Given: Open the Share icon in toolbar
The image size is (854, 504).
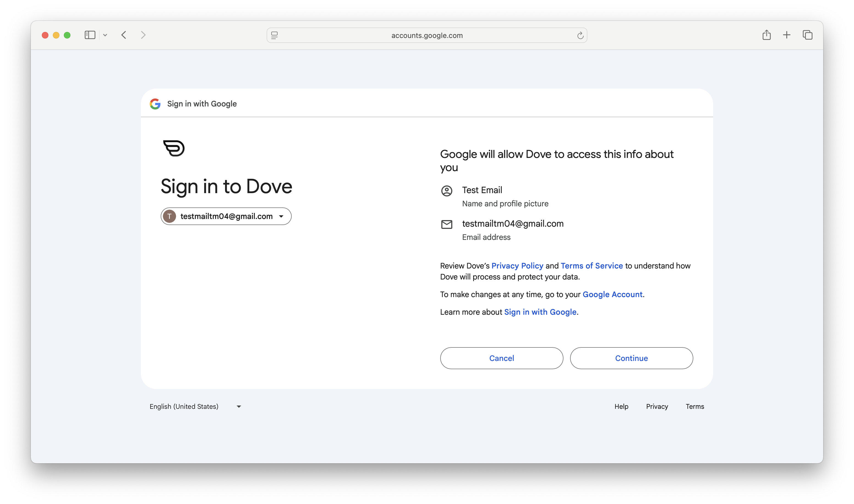Looking at the screenshot, I should (x=767, y=35).
